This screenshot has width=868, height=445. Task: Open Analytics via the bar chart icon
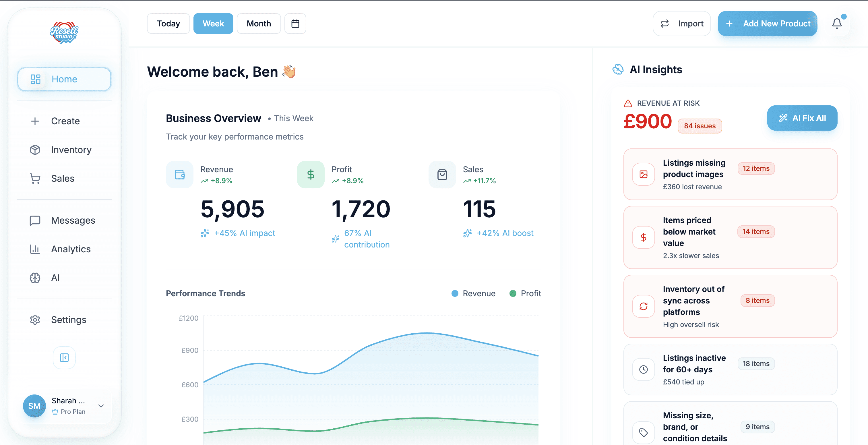pyautogui.click(x=35, y=249)
